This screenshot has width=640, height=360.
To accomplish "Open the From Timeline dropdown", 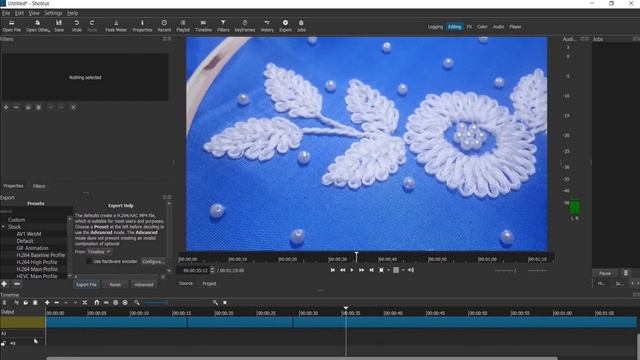I will point(98,252).
